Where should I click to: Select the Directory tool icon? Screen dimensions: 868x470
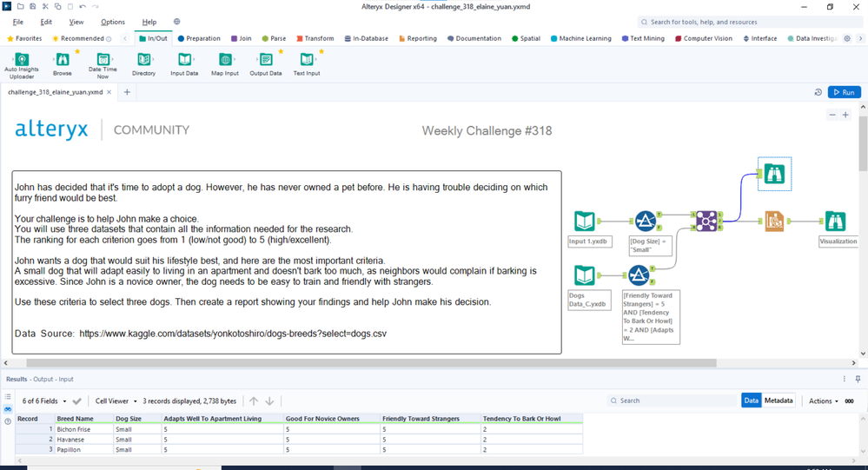144,59
